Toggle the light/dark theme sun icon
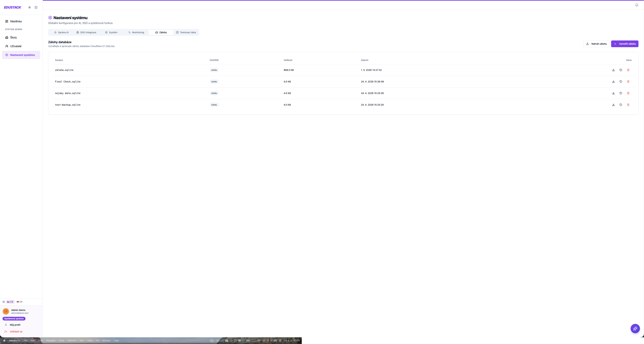The width and height of the screenshot is (644, 344). click(x=30, y=7)
